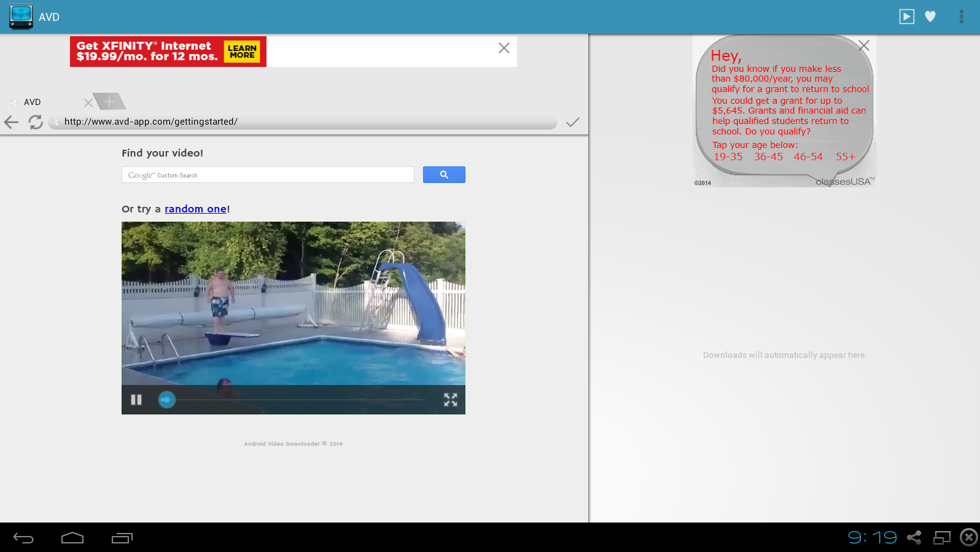Tap the heart favorites icon
The height and width of the screenshot is (552, 980).
pos(930,17)
